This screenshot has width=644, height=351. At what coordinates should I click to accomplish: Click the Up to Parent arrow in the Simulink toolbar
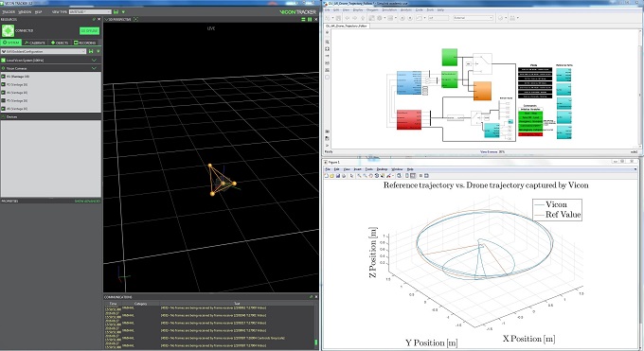(363, 18)
